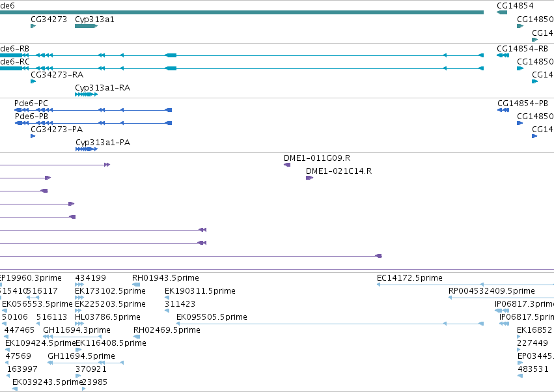Select the DME1-021C14.R purple arrow
The width and height of the screenshot is (554, 392).
[x=309, y=178]
